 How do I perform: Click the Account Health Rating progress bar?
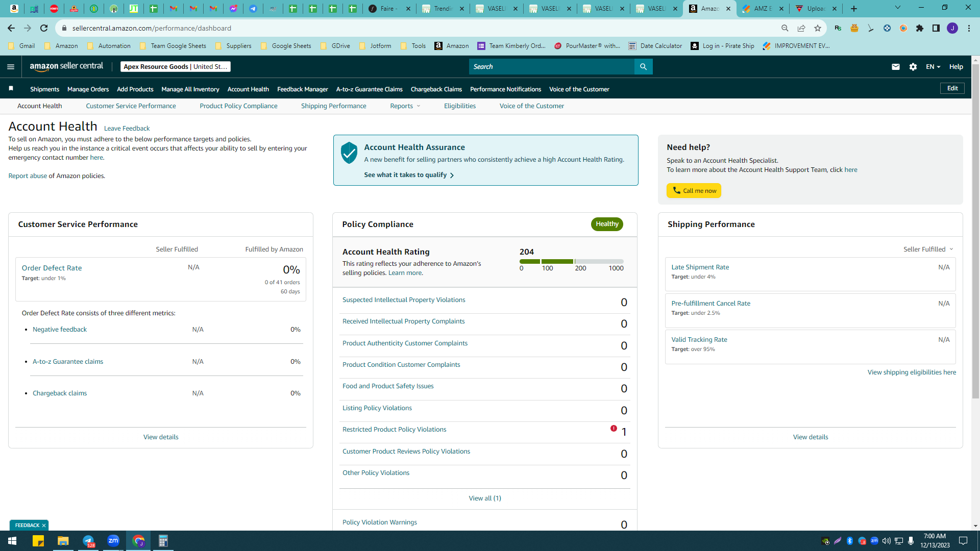(571, 261)
